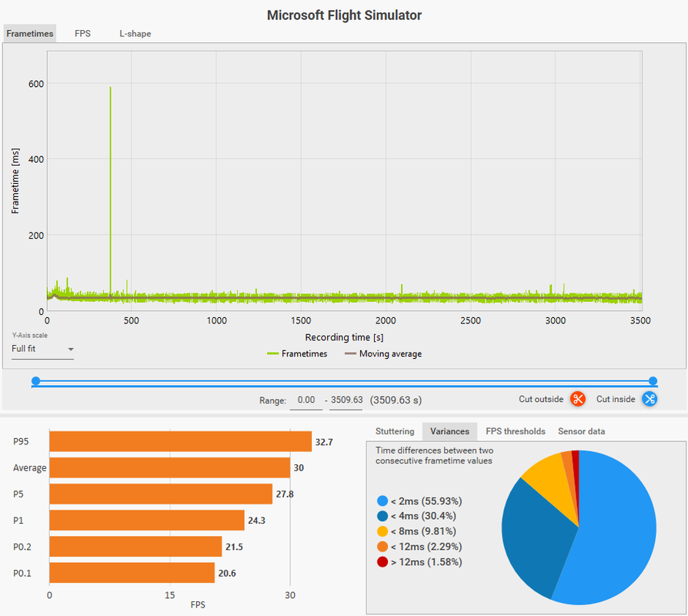This screenshot has height=616, width=688.
Task: Switch to the Frametimes tab
Action: [30, 33]
